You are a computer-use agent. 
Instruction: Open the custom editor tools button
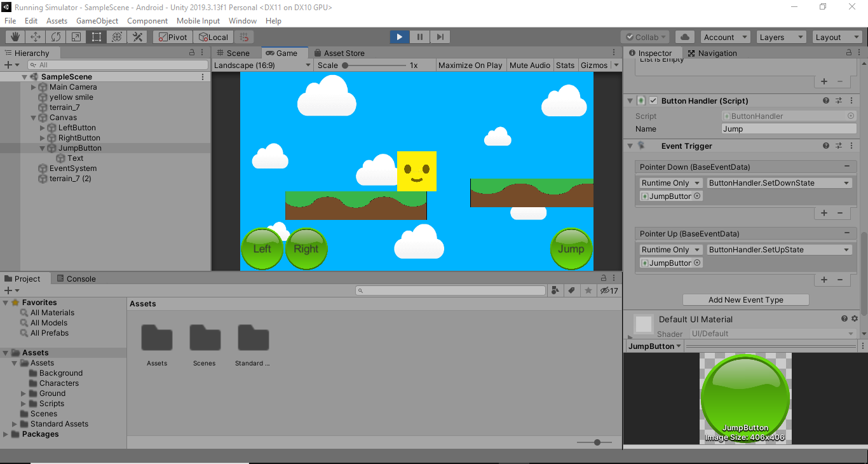pos(137,37)
